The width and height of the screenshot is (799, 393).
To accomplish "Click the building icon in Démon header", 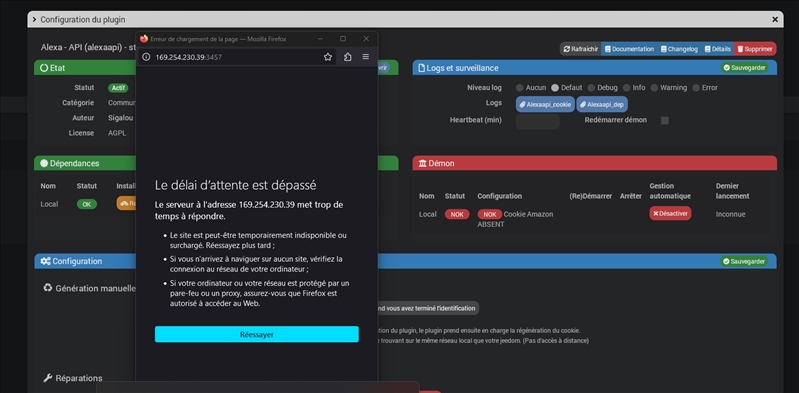I will 423,163.
